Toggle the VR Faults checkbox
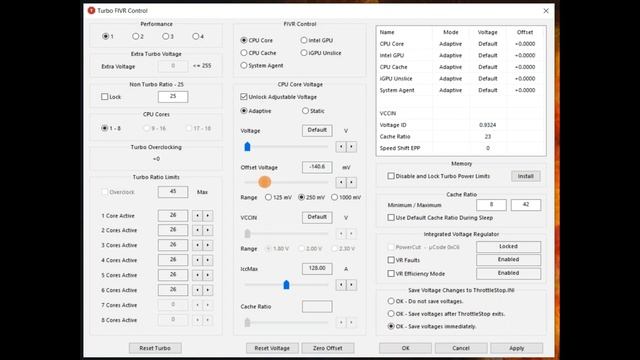This screenshot has height=360, width=640. point(391,260)
